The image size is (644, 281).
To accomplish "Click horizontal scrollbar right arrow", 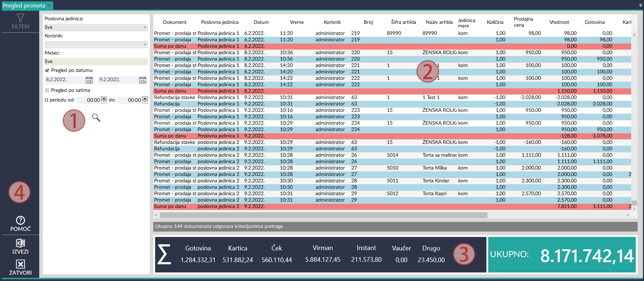I will [x=628, y=215].
